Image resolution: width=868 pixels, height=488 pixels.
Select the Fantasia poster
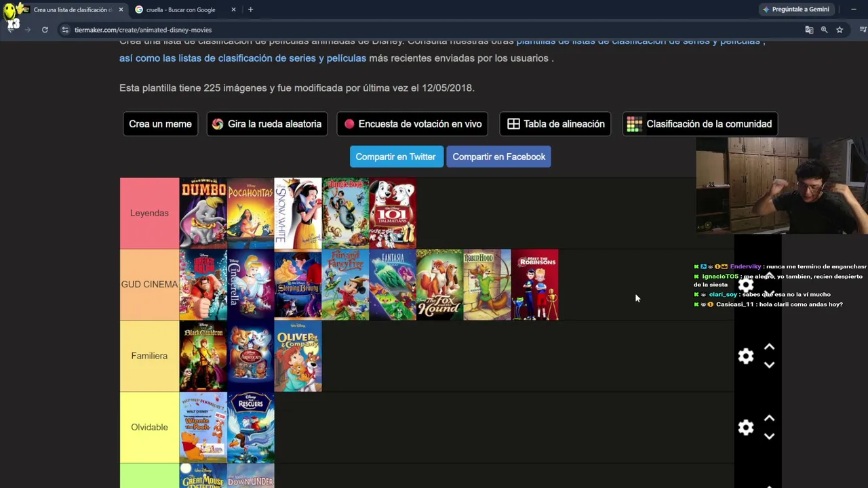[x=393, y=285]
